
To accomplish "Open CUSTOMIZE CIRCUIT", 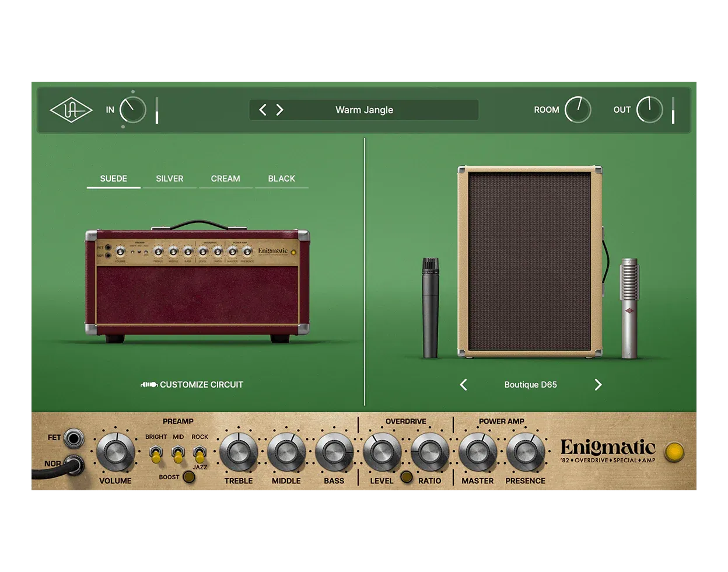I will [192, 385].
